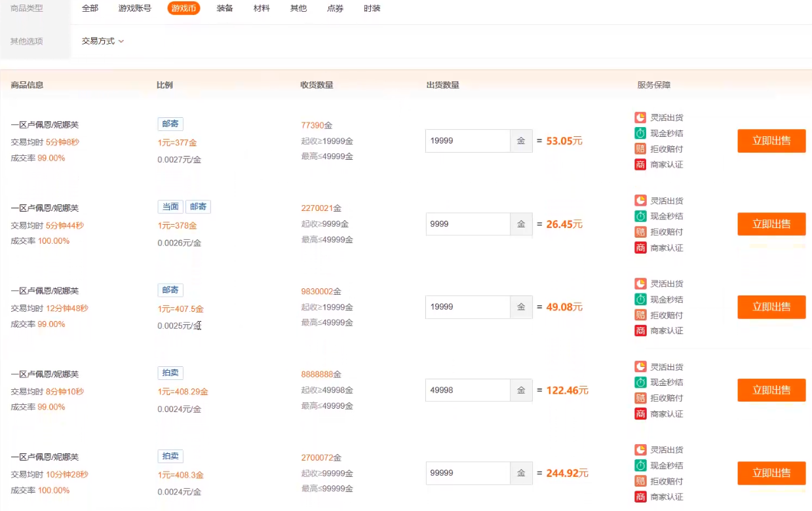Viewport: 812px width, 511px height.
Task: Click the 灵活出货 icon in first listing
Action: [x=640, y=118]
